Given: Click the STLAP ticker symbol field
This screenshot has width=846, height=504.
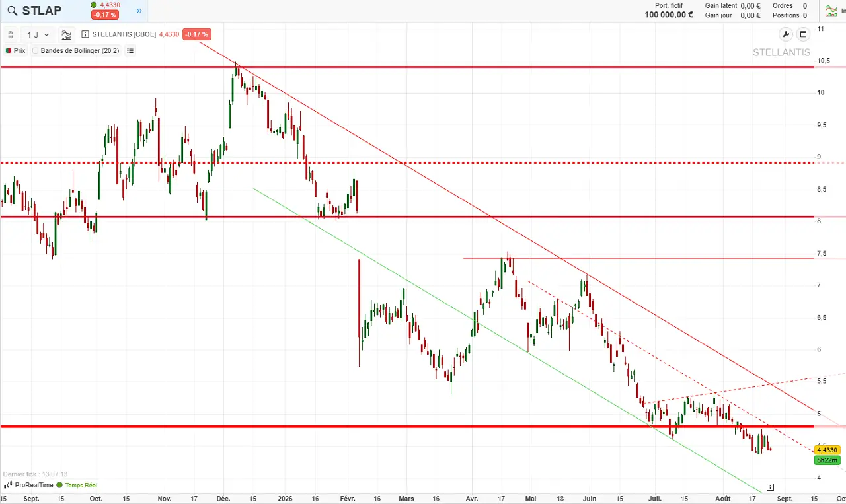Looking at the screenshot, I should click(42, 11).
